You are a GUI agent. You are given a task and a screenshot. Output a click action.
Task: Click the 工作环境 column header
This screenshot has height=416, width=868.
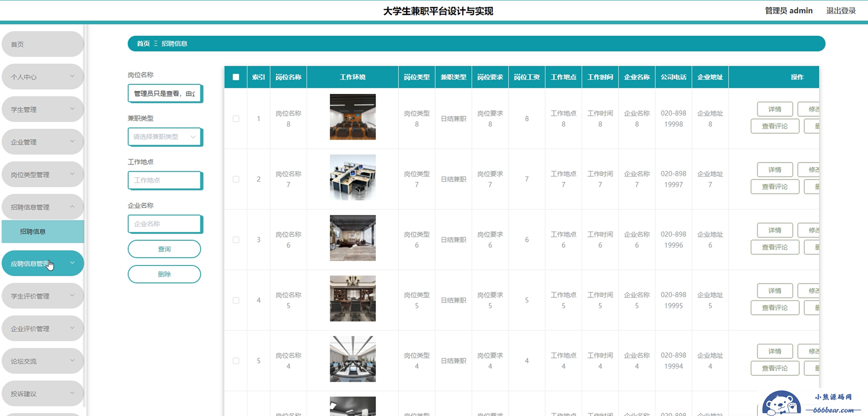[352, 77]
